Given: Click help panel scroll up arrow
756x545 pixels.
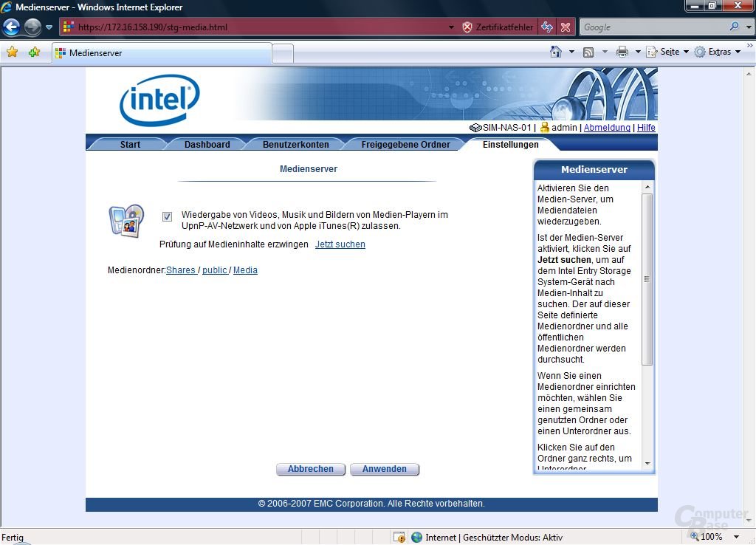Looking at the screenshot, I should click(x=647, y=187).
